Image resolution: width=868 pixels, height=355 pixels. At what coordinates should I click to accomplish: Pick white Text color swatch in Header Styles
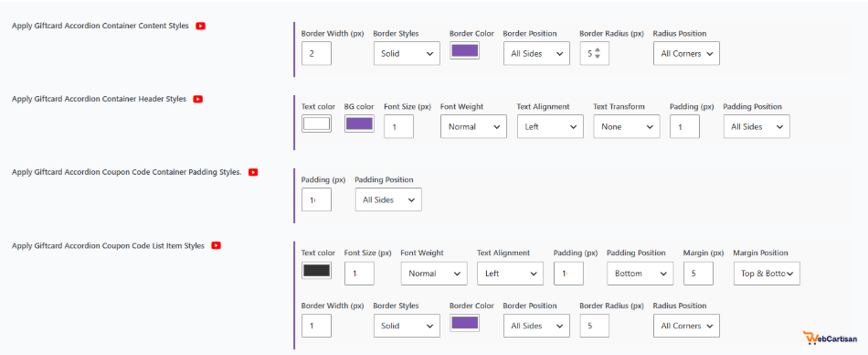click(317, 124)
